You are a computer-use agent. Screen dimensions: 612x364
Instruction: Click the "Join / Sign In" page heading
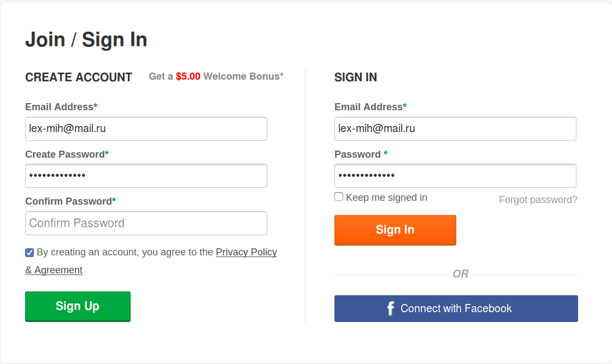pos(86,40)
